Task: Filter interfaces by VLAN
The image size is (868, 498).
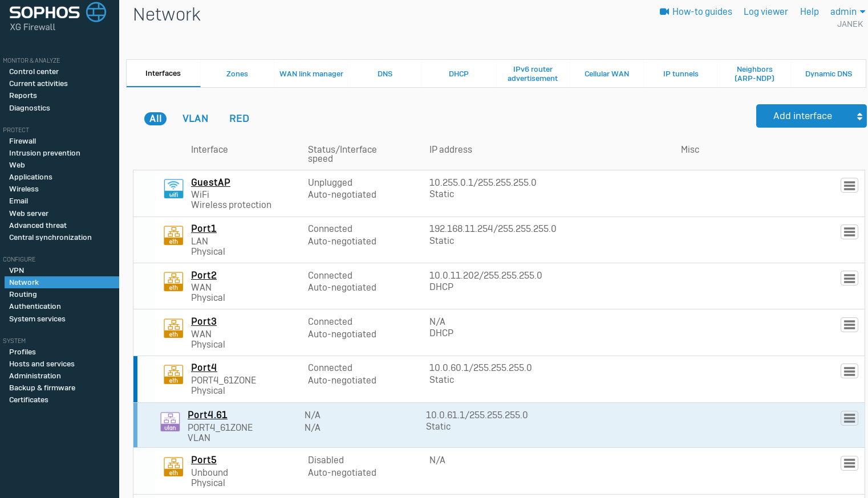Action: pos(195,119)
